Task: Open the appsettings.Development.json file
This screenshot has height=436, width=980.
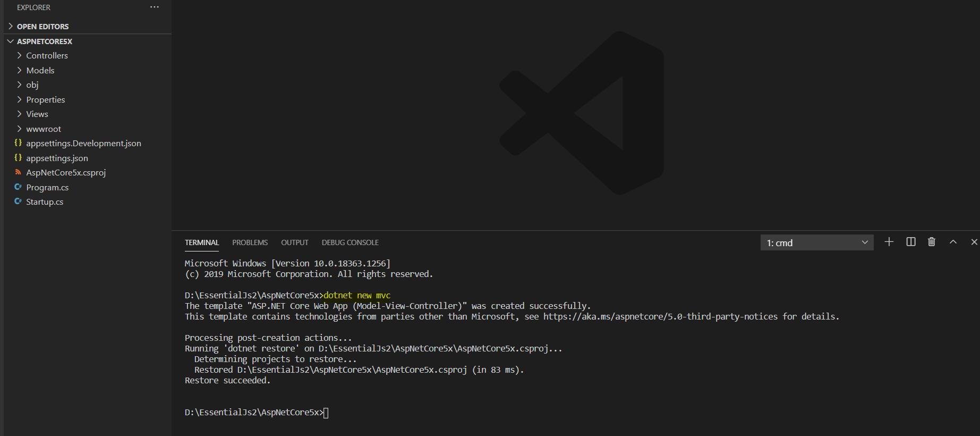Action: [83, 144]
